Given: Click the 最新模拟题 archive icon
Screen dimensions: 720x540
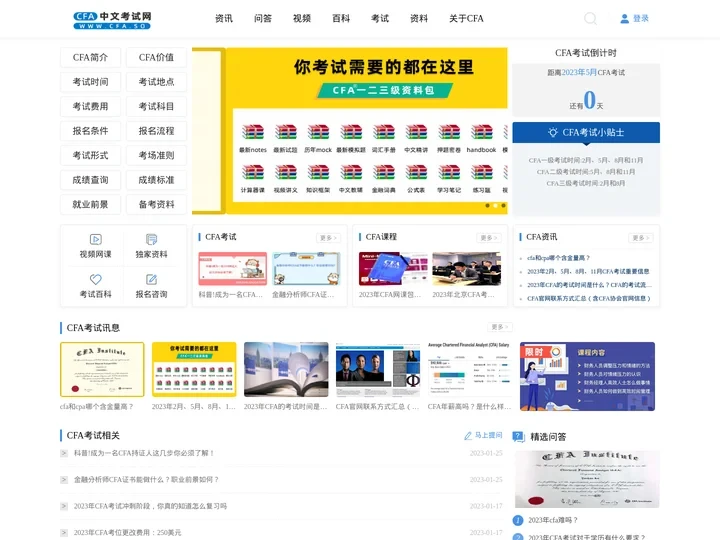Looking at the screenshot, I should click(351, 132).
